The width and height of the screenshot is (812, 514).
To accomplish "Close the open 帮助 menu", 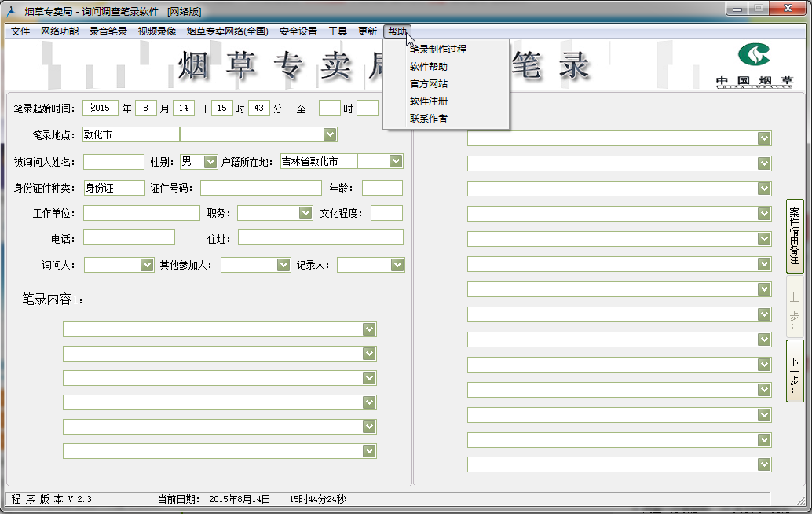I will (x=397, y=31).
